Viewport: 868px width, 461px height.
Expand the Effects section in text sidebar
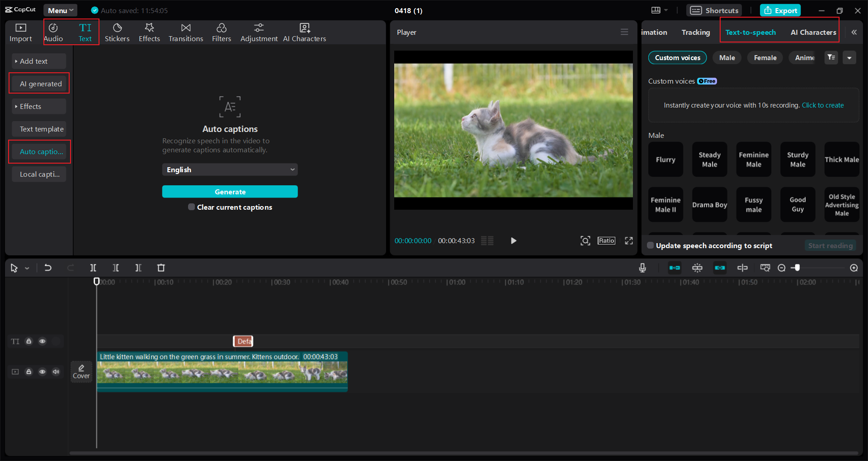[x=39, y=106]
